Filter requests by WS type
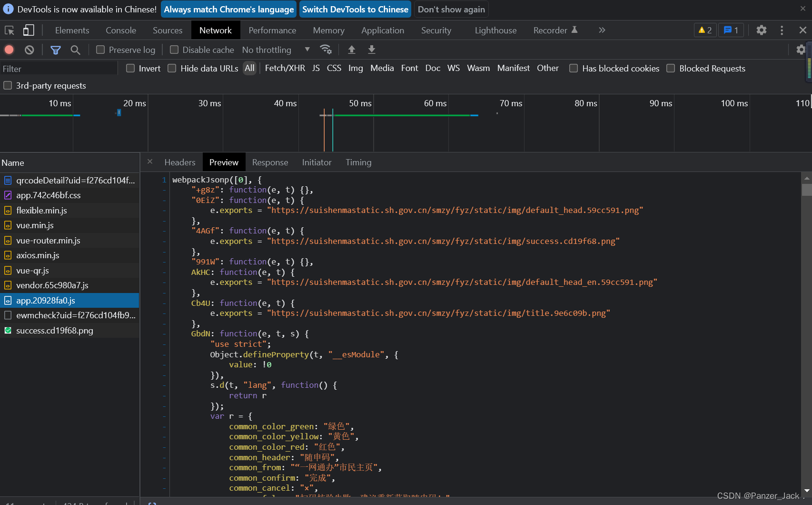 (x=454, y=68)
